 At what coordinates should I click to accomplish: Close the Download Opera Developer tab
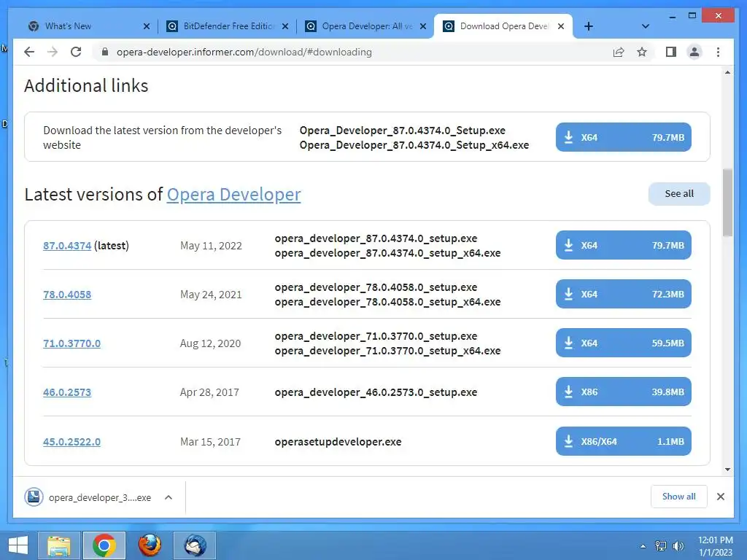[x=561, y=26]
